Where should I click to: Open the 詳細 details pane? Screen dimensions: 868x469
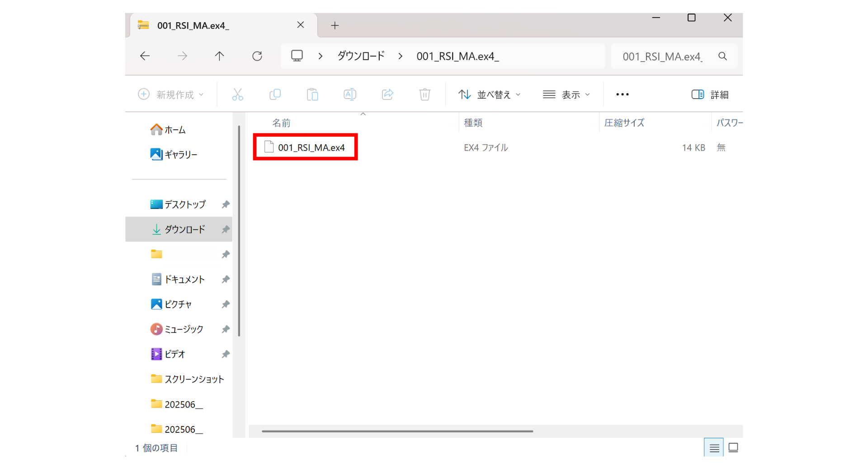[709, 95]
